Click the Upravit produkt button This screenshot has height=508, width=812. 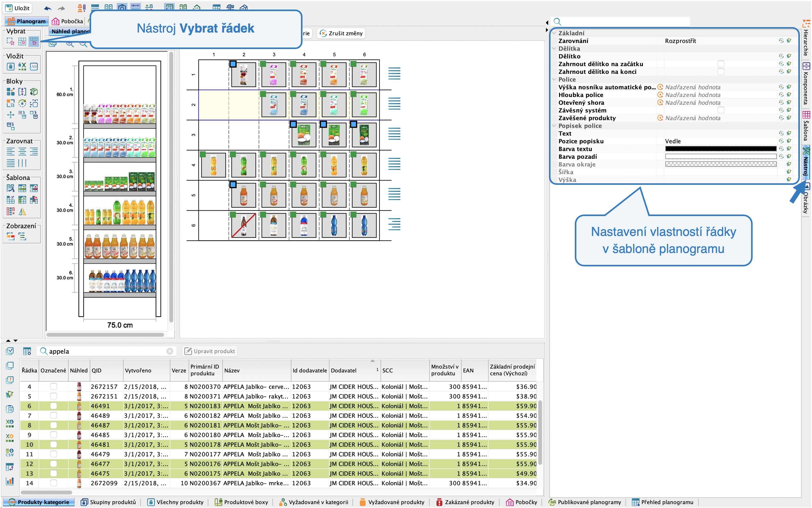point(210,351)
